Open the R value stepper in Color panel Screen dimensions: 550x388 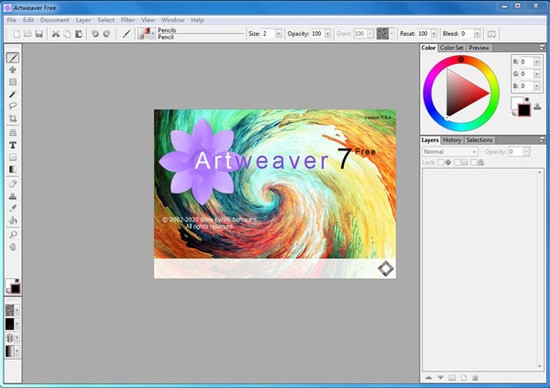point(537,62)
